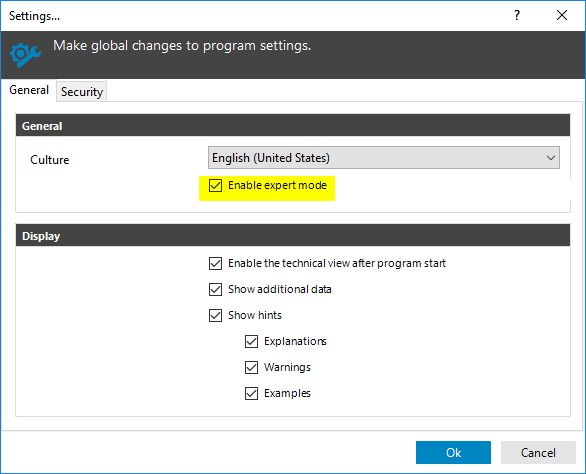The width and height of the screenshot is (586, 474).
Task: Open the Culture dropdown arrow
Action: [550, 158]
